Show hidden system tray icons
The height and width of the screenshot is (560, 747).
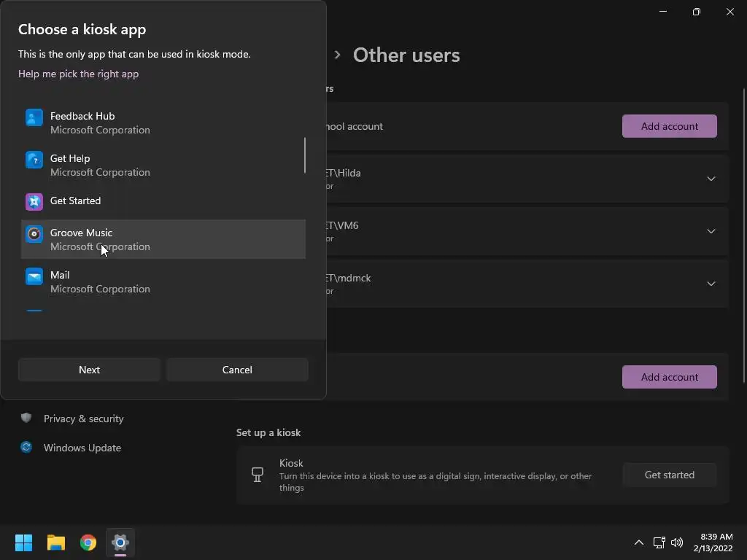click(638, 542)
